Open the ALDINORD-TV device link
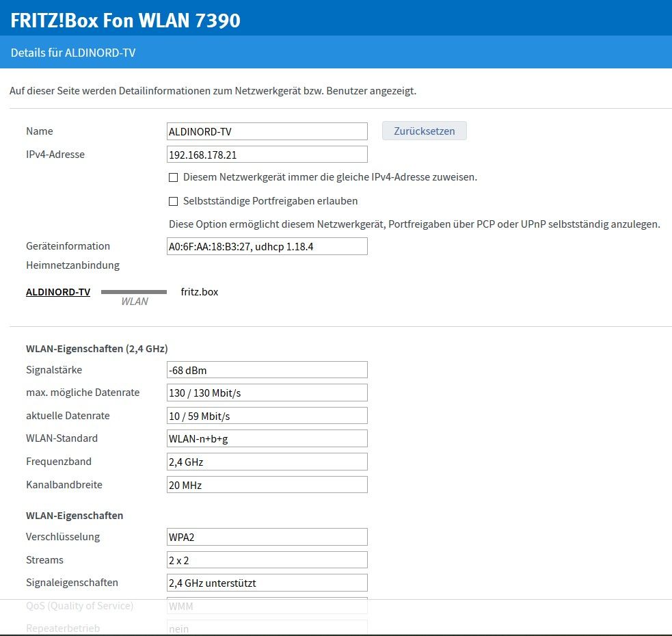The image size is (672, 636). [58, 292]
